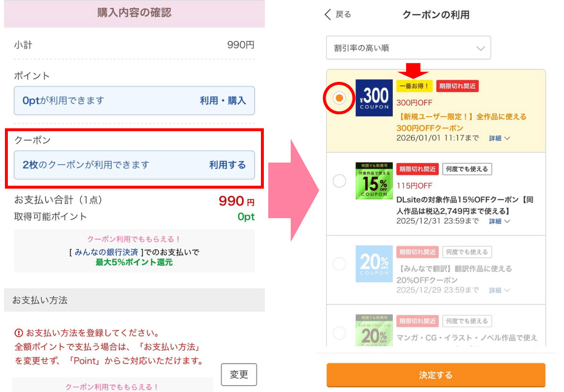Click the red 期限切れ間近 badge on 300円 coupon
Image resolution: width=564 pixels, height=392 pixels.
(457, 86)
